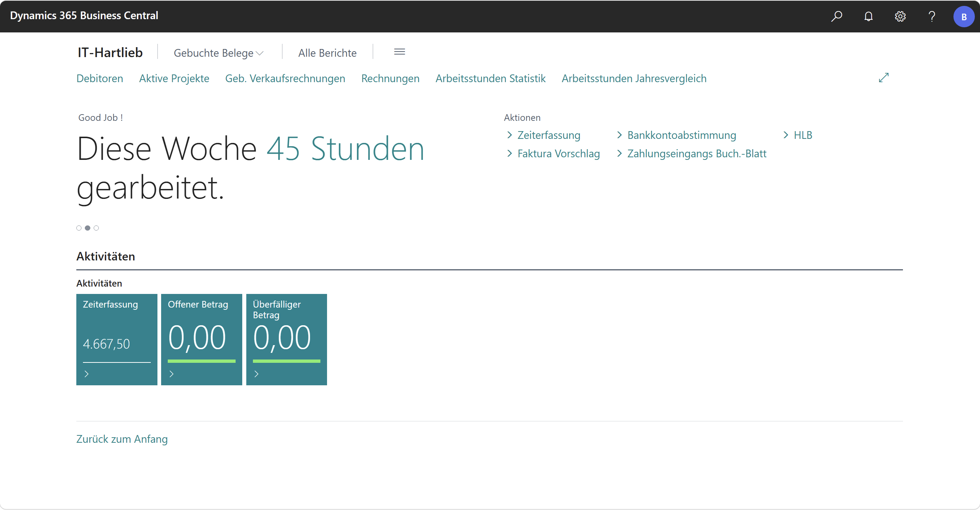This screenshot has width=980, height=512.
Task: Select the first carousel dot
Action: (x=79, y=228)
